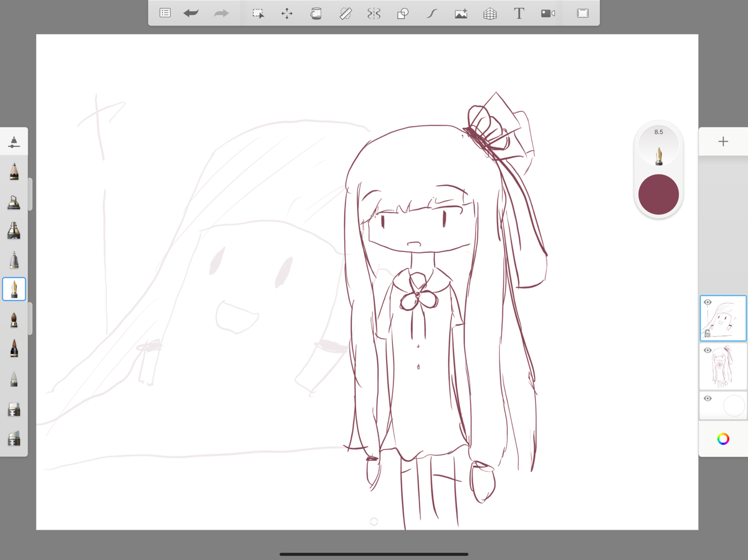Toggle full screen UI mode
This screenshot has height=560, width=748.
pos(582,13)
